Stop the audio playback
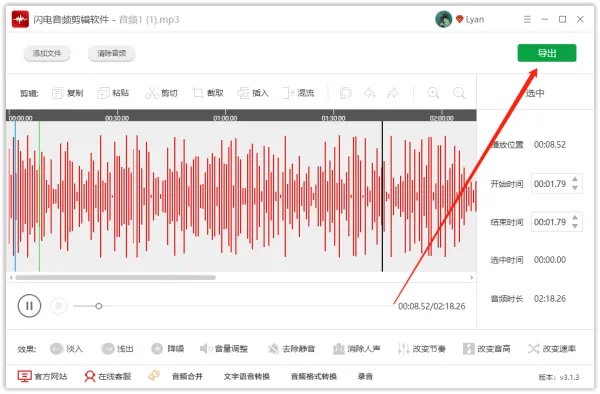 pos(59,306)
